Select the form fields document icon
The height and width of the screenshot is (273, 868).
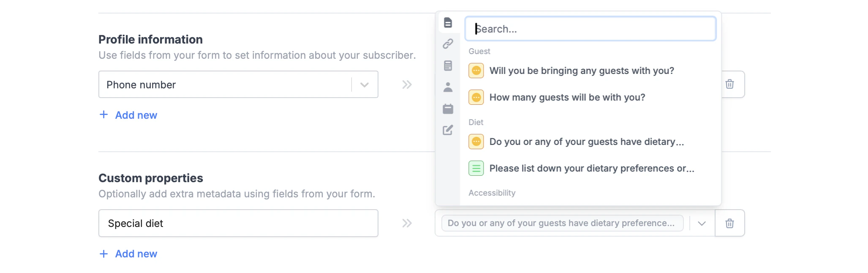(x=448, y=22)
